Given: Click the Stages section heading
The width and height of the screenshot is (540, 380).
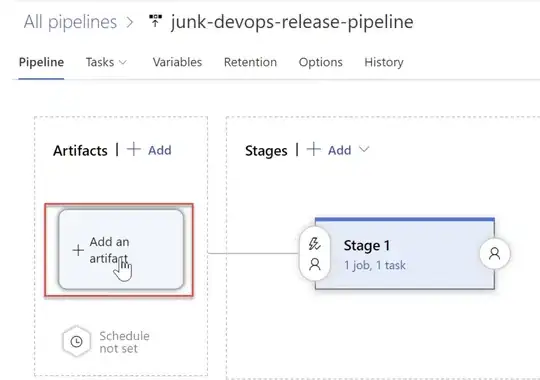Looking at the screenshot, I should click(266, 151).
